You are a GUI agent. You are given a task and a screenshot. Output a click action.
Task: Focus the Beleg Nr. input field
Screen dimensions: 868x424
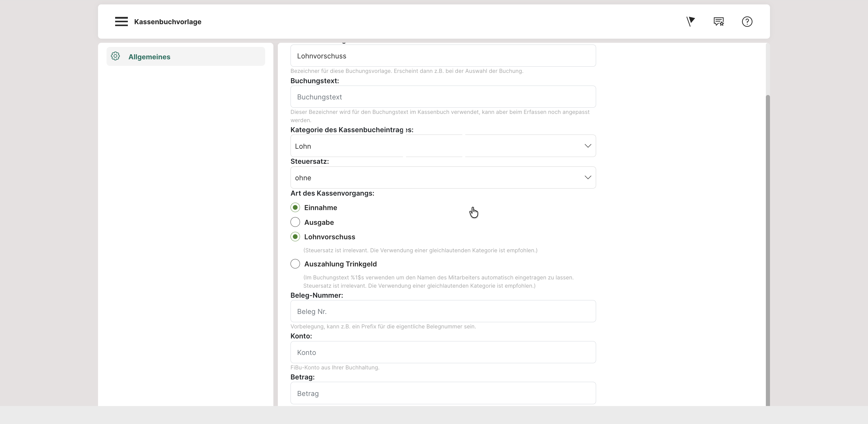click(443, 312)
